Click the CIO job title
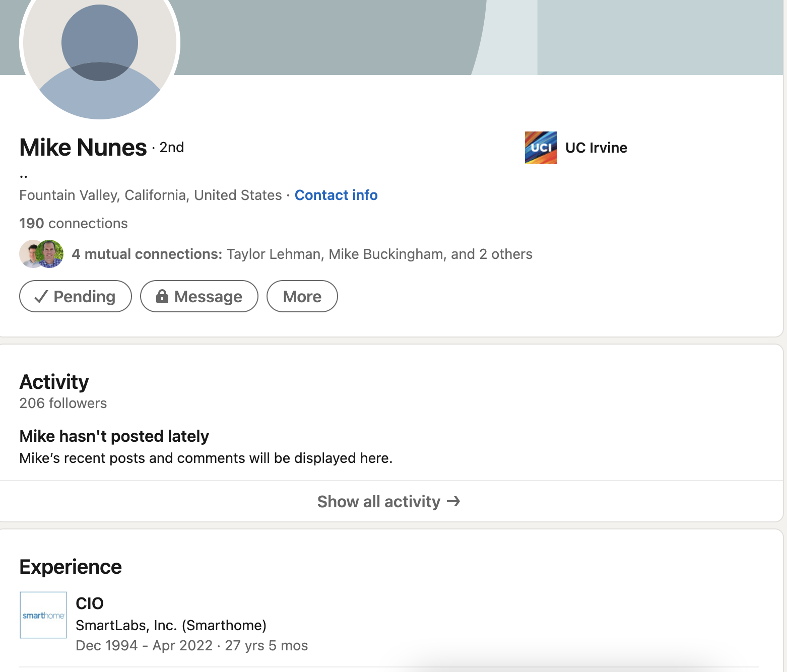Screen dimensions: 787x672 [x=90, y=603]
